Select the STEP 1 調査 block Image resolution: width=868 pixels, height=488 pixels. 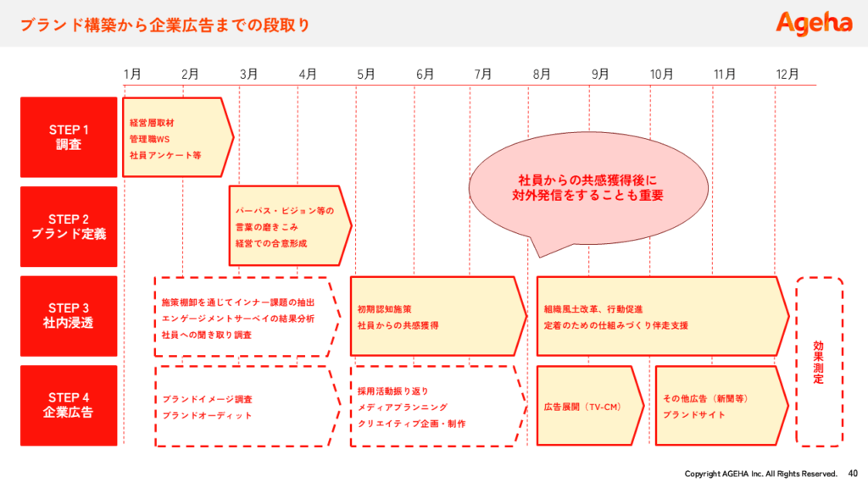(69, 137)
